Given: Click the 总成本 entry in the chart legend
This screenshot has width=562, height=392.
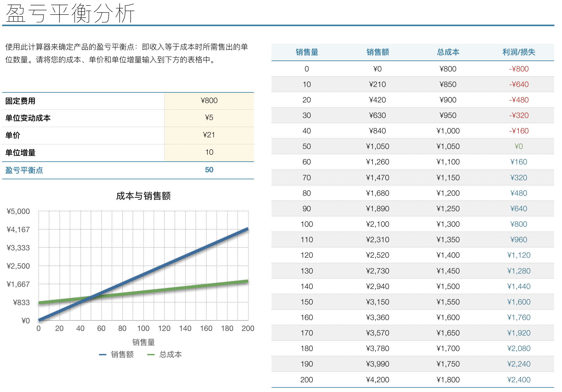Looking at the screenshot, I should tap(165, 355).
